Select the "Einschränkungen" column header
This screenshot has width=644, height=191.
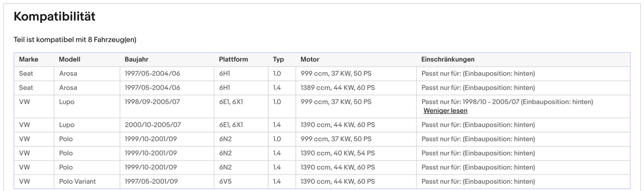point(448,59)
